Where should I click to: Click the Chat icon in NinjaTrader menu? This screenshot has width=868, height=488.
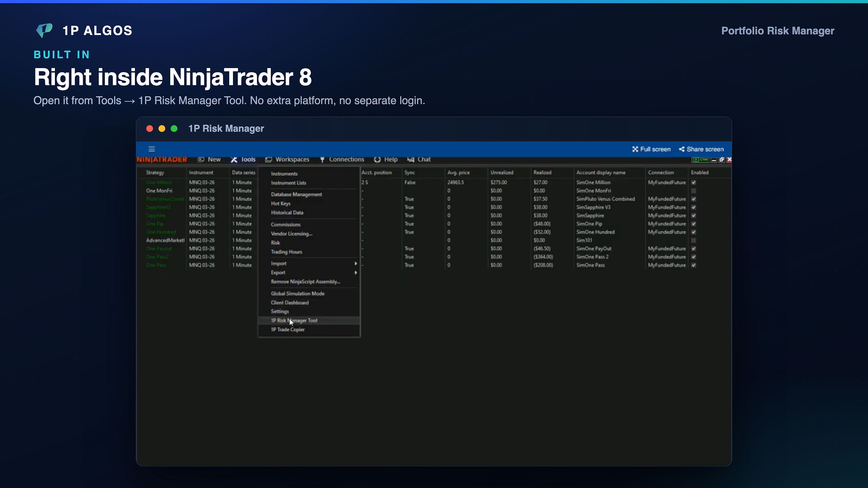pos(411,160)
